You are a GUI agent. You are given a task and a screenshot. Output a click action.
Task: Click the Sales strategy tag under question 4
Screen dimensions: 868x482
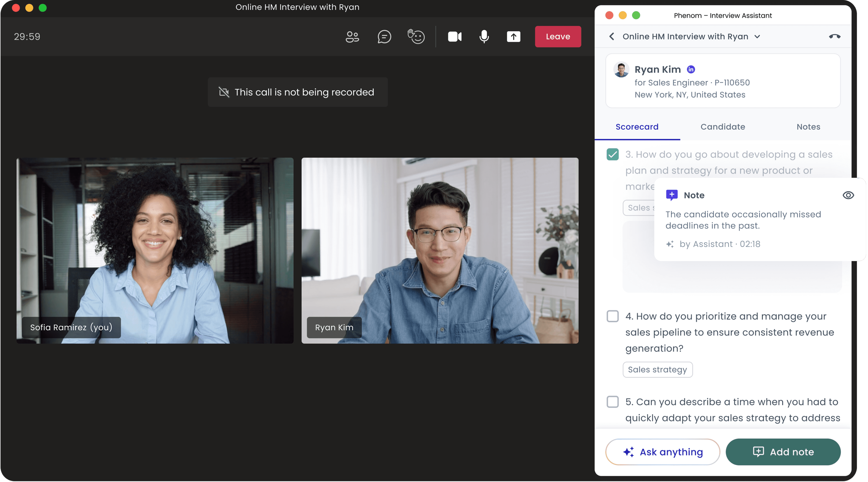657,370
